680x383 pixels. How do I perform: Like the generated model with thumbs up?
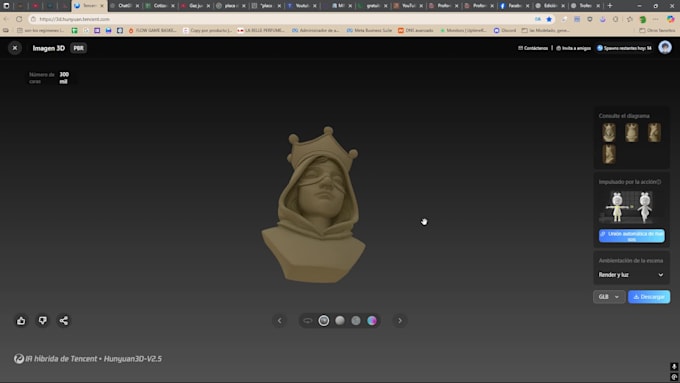point(21,321)
